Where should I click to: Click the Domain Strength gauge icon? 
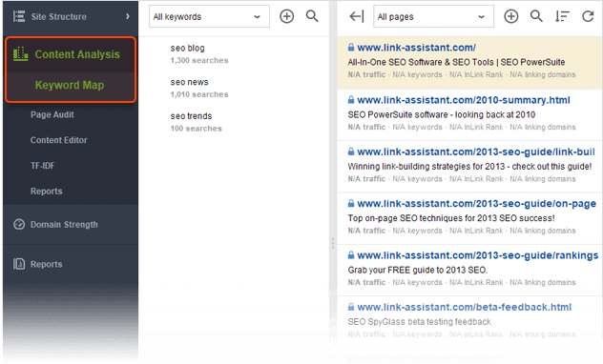pos(19,224)
